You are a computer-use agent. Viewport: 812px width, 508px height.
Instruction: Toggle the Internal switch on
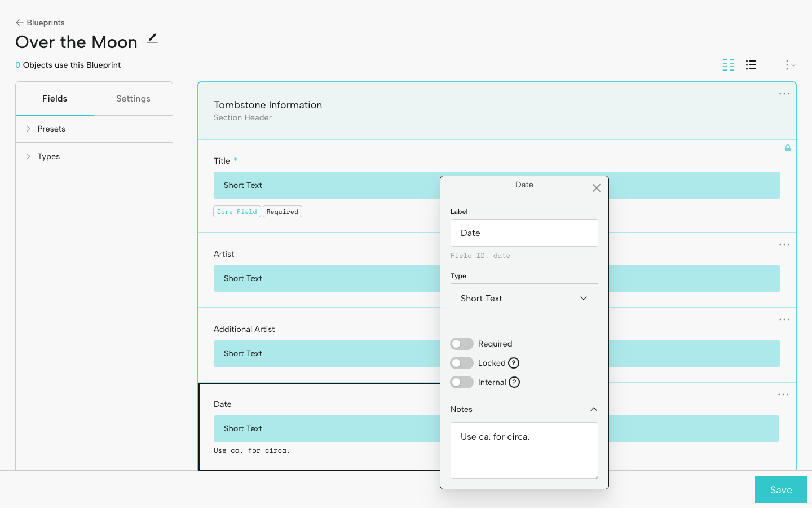click(x=461, y=382)
